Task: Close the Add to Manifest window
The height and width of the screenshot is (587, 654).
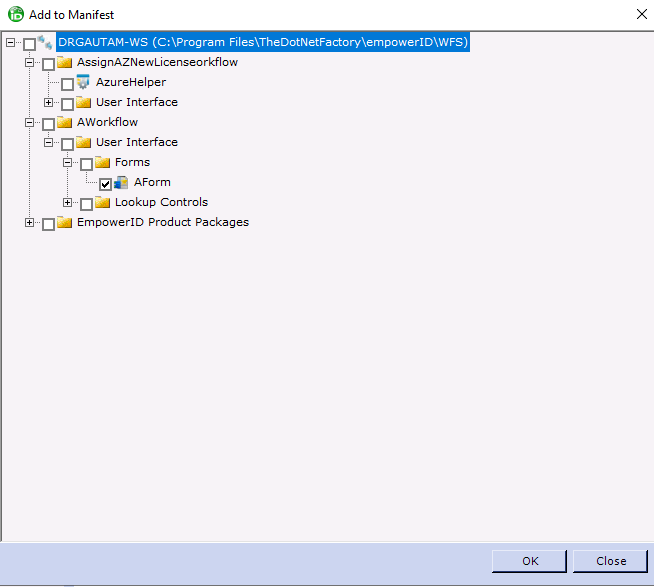Action: (x=640, y=14)
